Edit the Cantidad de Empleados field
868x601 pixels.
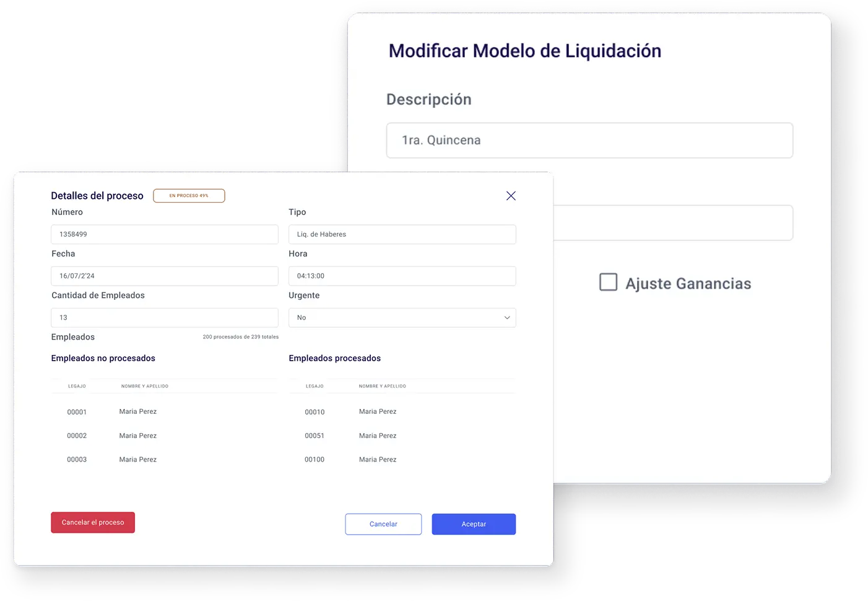pos(165,318)
